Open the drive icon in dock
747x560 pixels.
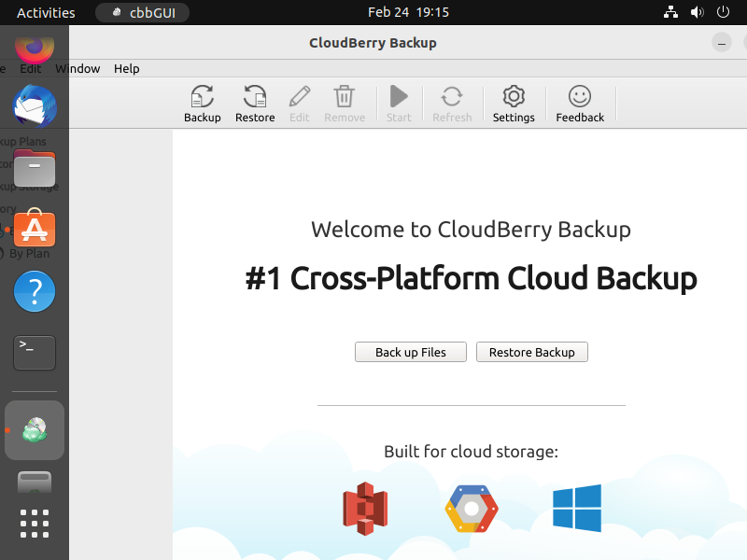point(35,482)
